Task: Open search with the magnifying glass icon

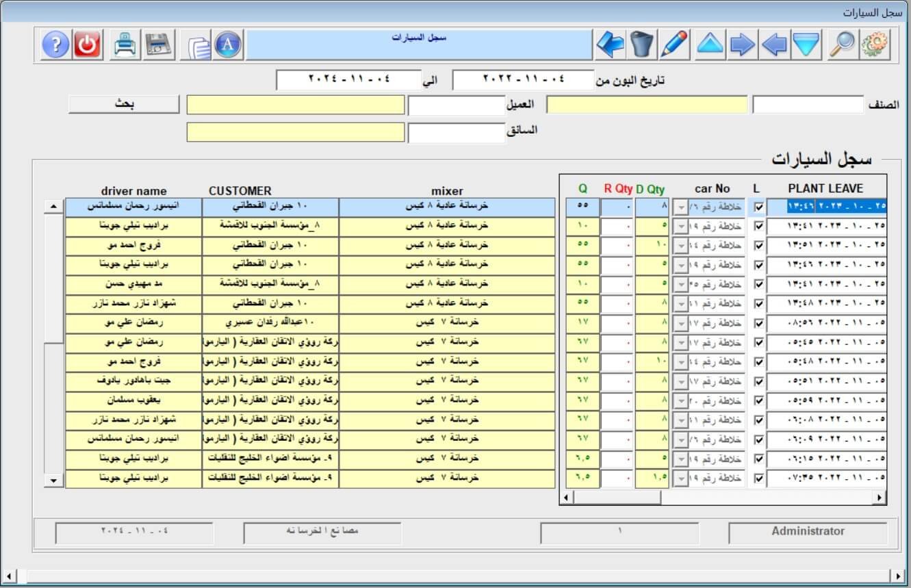Action: pos(842,45)
